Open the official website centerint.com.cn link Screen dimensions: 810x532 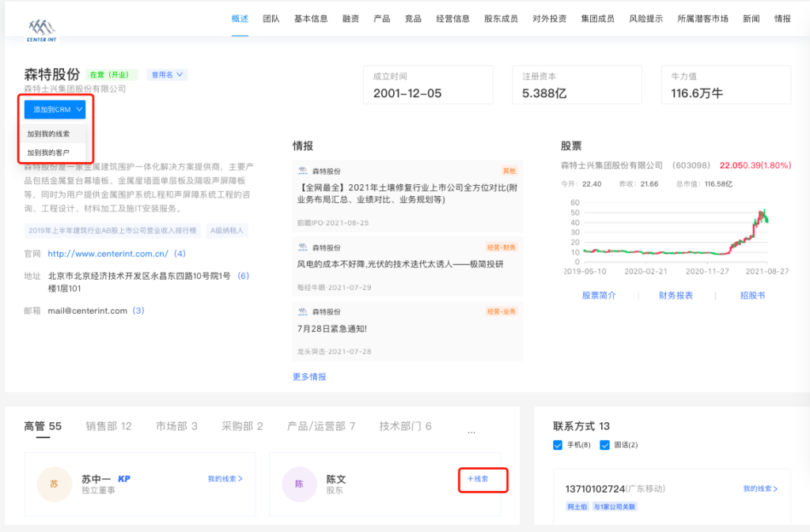pyautogui.click(x=108, y=254)
